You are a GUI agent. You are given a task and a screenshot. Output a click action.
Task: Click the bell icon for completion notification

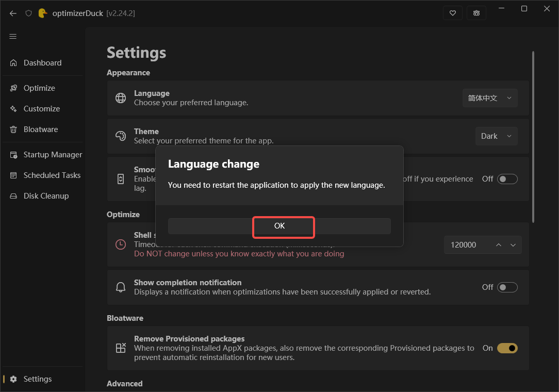pos(121,287)
